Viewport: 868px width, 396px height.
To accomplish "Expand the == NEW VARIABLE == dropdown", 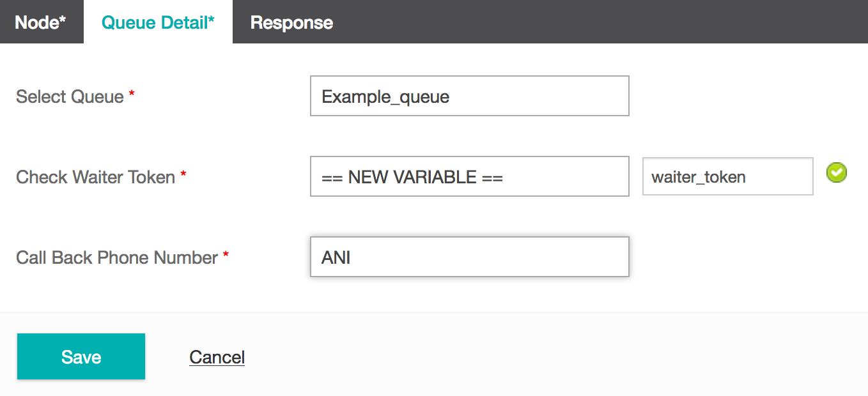I will [x=470, y=176].
